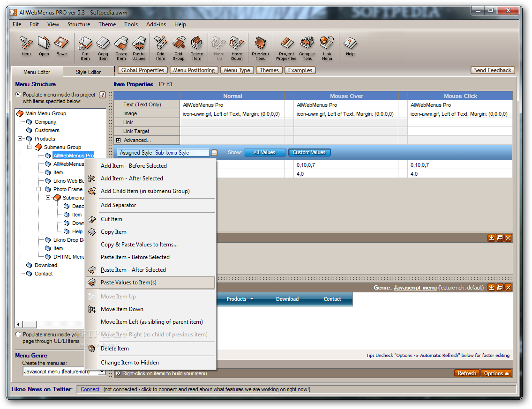Choose 'Move Item Down' in context menu
The height and width of the screenshot is (409, 532).
pyautogui.click(x=150, y=309)
